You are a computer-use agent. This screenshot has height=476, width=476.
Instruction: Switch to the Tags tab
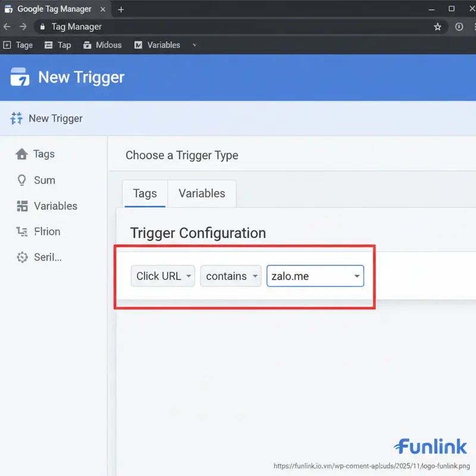coord(145,193)
